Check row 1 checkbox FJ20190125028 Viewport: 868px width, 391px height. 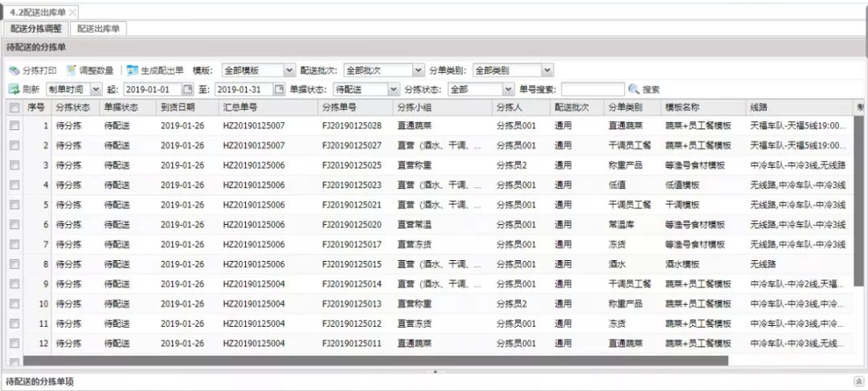14,125
